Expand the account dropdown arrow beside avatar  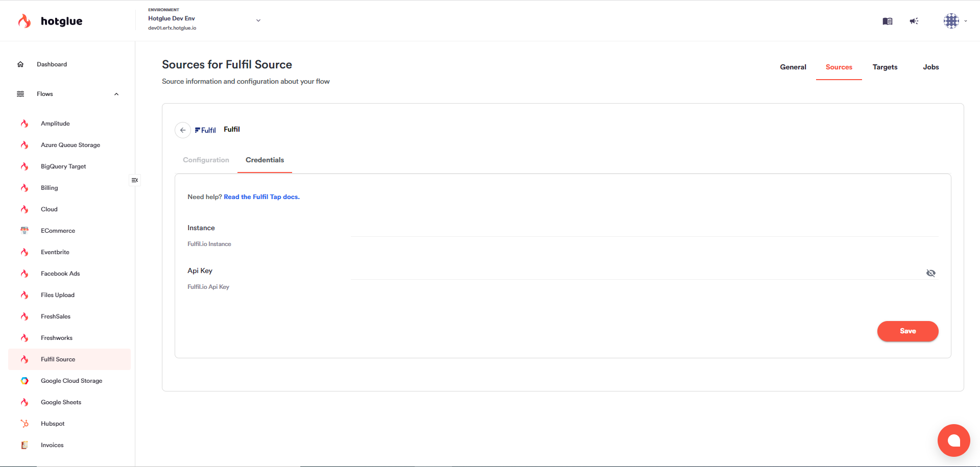coord(966,21)
